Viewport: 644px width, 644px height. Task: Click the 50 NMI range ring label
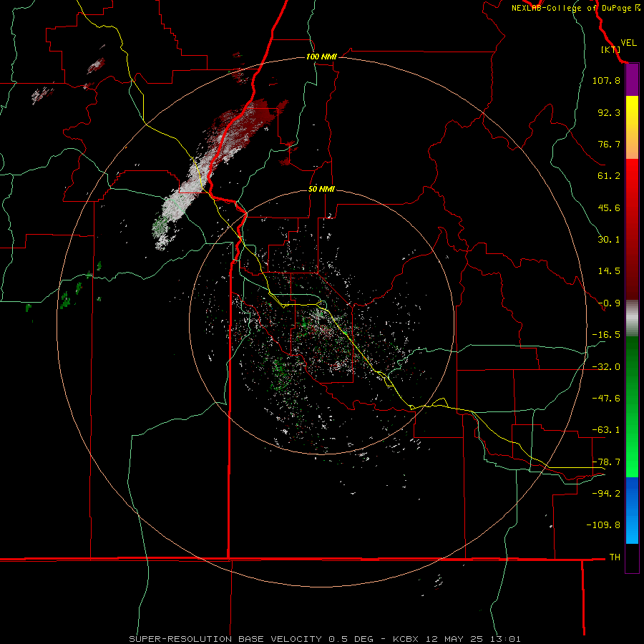[321, 189]
